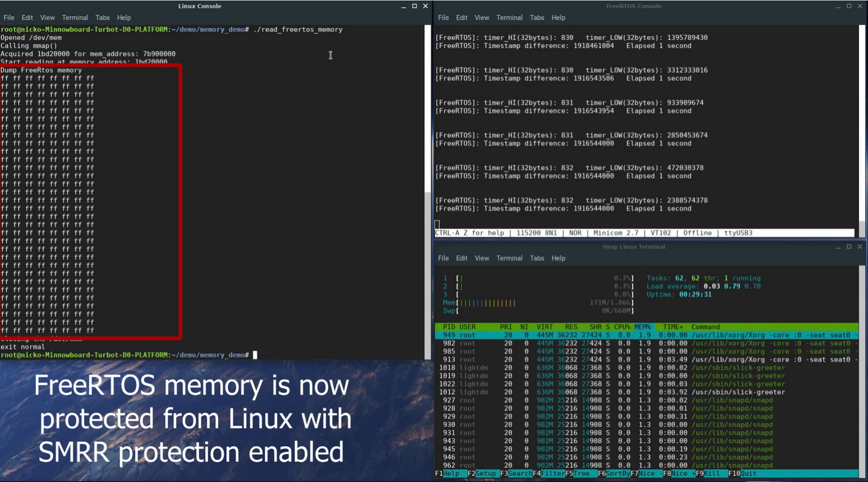Sort htop by MEM% column header
The image size is (868, 482).
pos(642,327)
